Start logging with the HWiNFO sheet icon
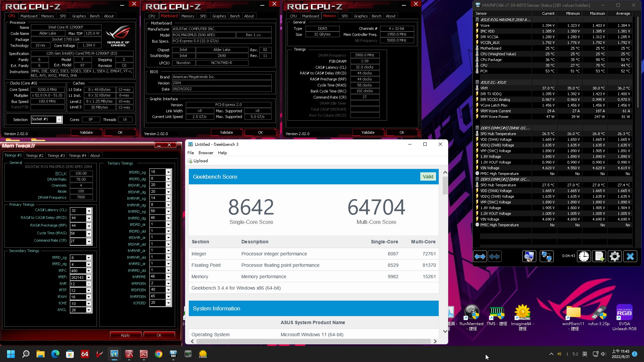644x362 pixels. point(599,257)
